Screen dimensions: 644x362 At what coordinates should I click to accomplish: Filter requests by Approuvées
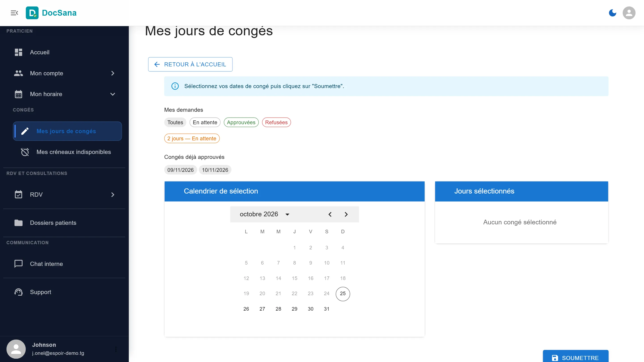tap(241, 122)
